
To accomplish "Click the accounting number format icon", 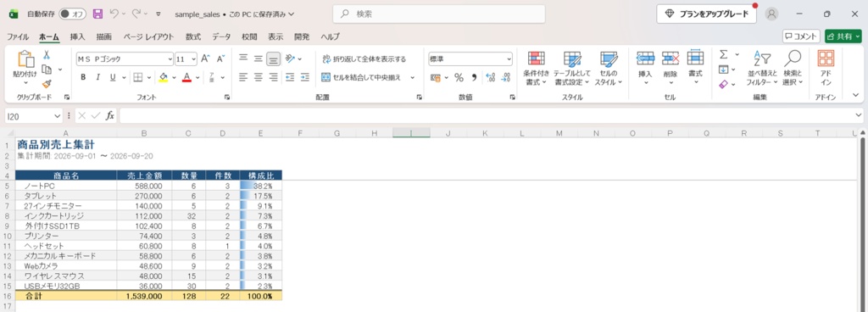I will pos(436,77).
